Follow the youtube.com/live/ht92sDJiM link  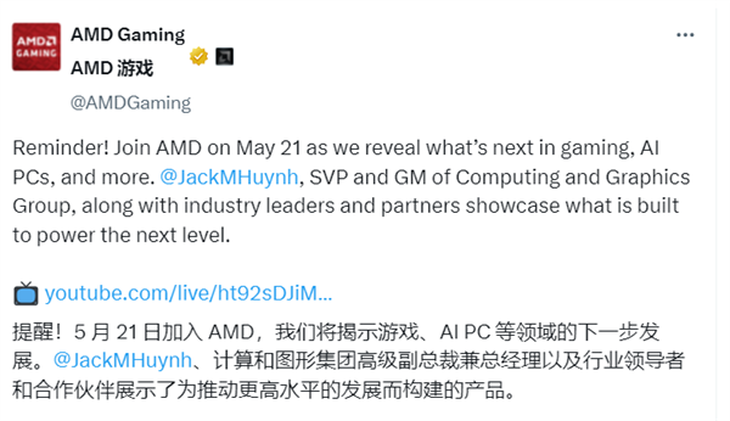click(x=189, y=293)
